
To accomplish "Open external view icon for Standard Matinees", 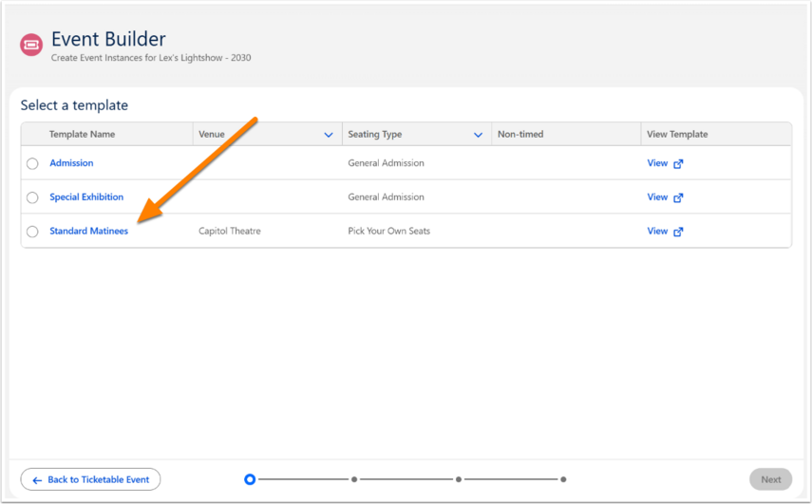I will click(678, 232).
